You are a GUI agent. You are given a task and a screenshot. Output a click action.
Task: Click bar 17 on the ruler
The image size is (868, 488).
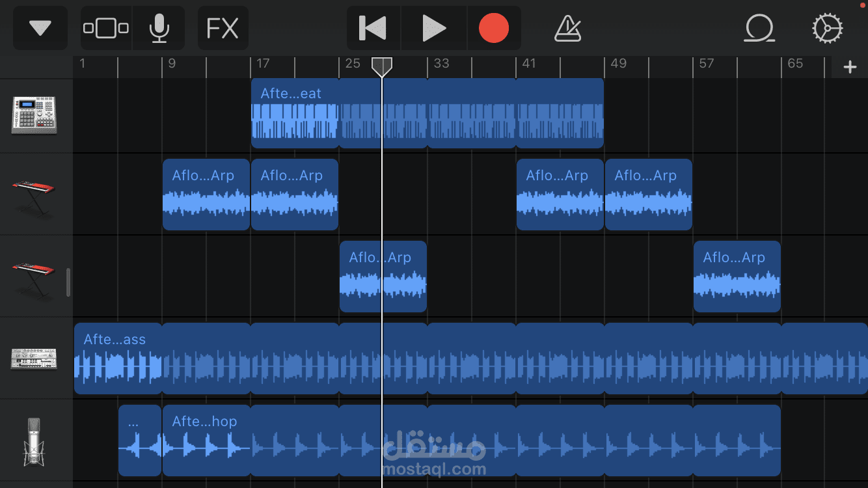(262, 63)
